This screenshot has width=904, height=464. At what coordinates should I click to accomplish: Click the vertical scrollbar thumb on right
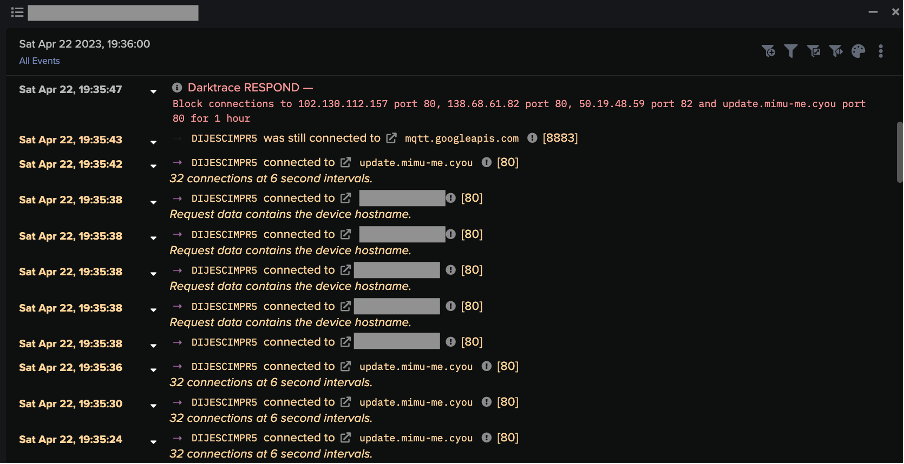click(x=899, y=153)
